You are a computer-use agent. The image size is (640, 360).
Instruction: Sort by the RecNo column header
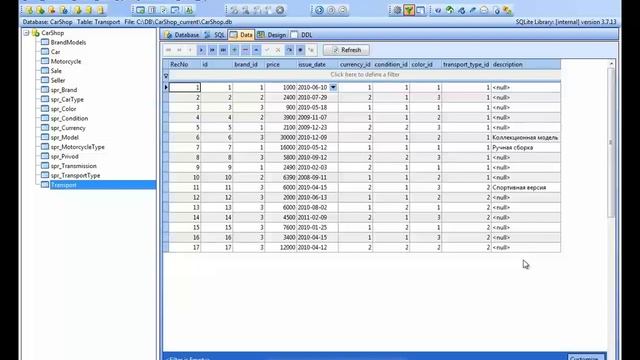tap(184, 64)
